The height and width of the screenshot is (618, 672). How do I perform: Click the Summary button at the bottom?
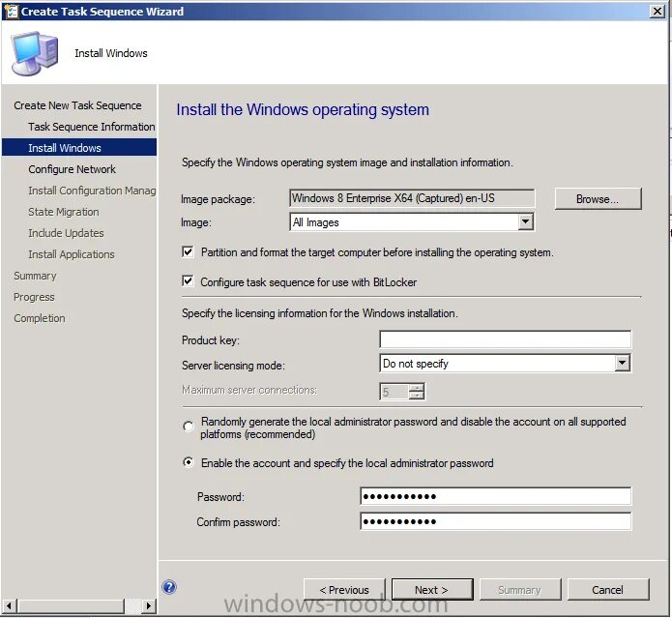[x=520, y=590]
